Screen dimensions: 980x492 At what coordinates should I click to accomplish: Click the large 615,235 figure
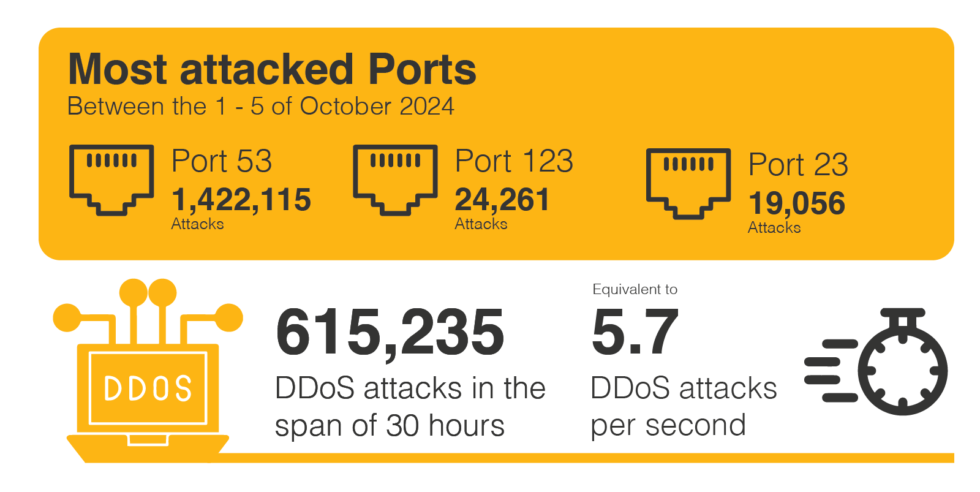click(390, 333)
